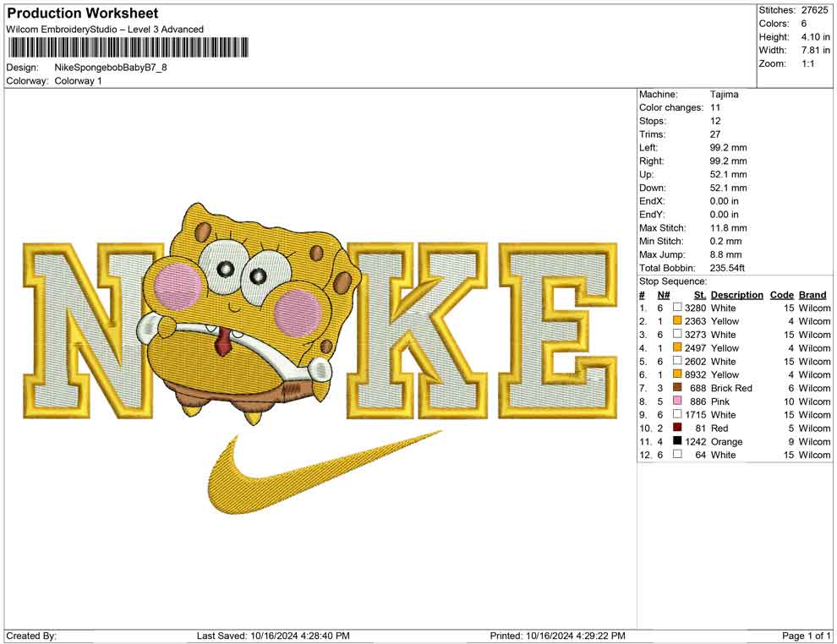This screenshot has height=644, width=837.
Task: Click the Colors value 6
Action: [804, 24]
